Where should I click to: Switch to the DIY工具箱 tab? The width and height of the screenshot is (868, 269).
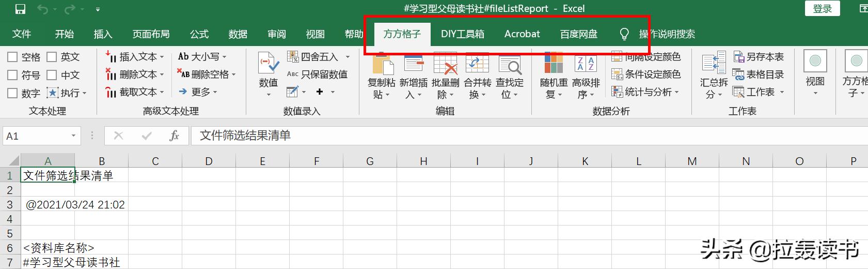point(462,34)
